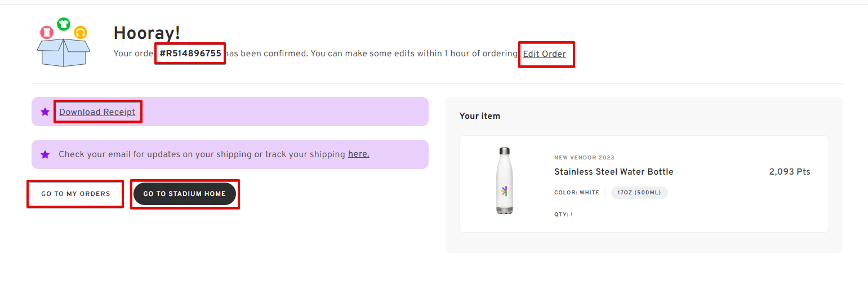Open the Edit Order link
Viewport: 868px width, 302px height.
544,54
